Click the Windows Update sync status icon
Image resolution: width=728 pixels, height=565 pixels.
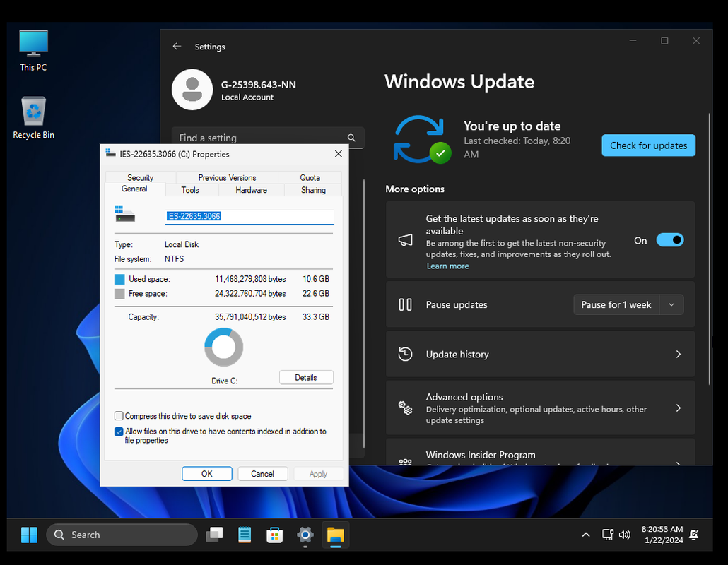422,139
